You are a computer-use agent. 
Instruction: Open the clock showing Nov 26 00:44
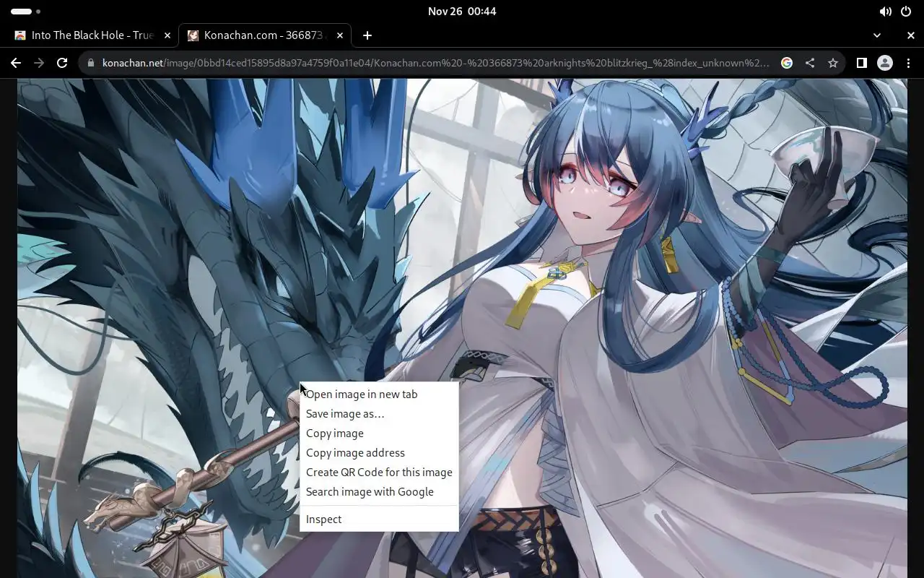click(462, 12)
